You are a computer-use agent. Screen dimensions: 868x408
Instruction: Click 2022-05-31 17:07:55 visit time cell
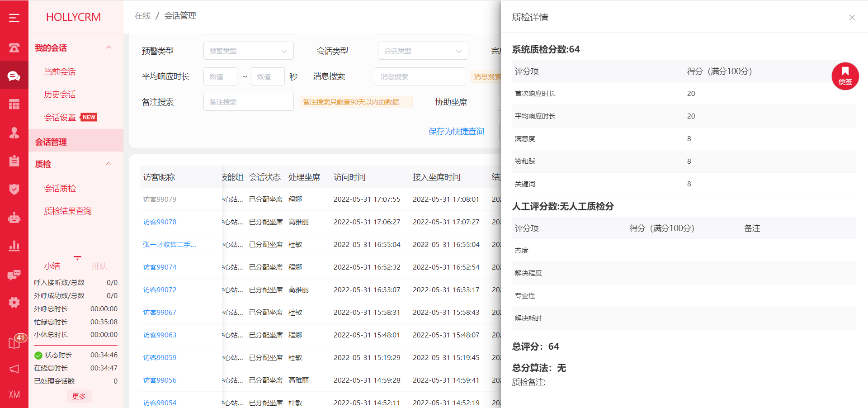pyautogui.click(x=367, y=199)
